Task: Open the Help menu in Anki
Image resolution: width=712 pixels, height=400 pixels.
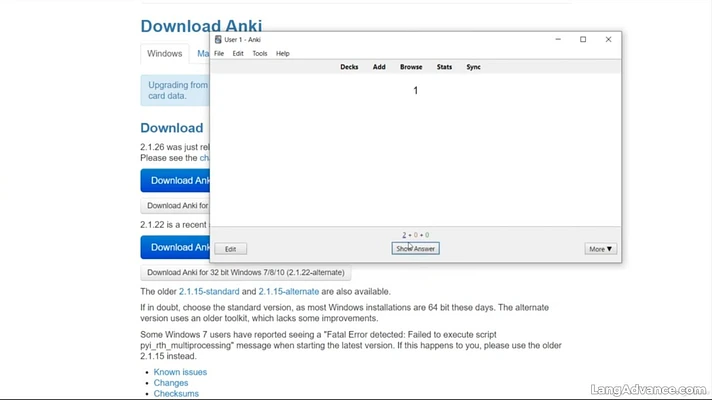Action: [282, 54]
